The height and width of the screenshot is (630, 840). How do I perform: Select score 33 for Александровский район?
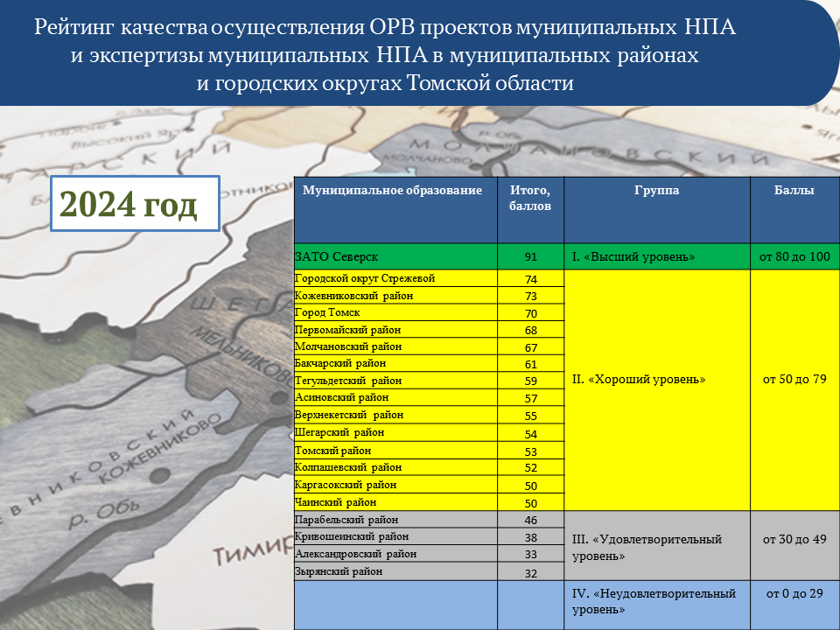[530, 553]
